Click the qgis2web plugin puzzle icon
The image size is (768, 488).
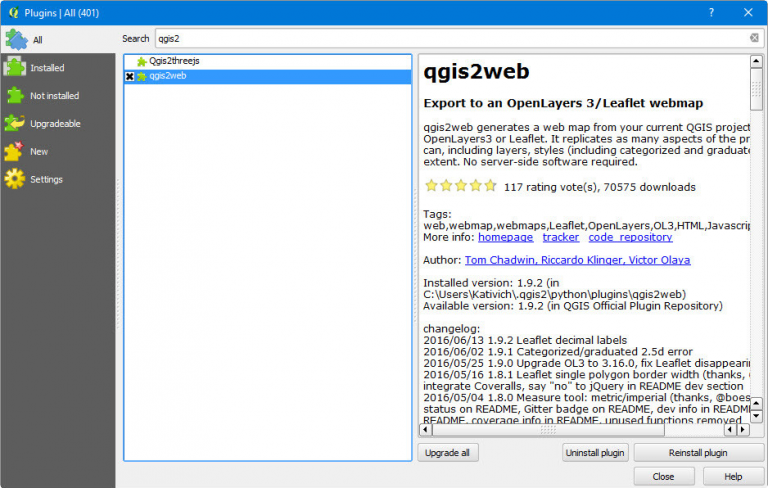[142, 76]
